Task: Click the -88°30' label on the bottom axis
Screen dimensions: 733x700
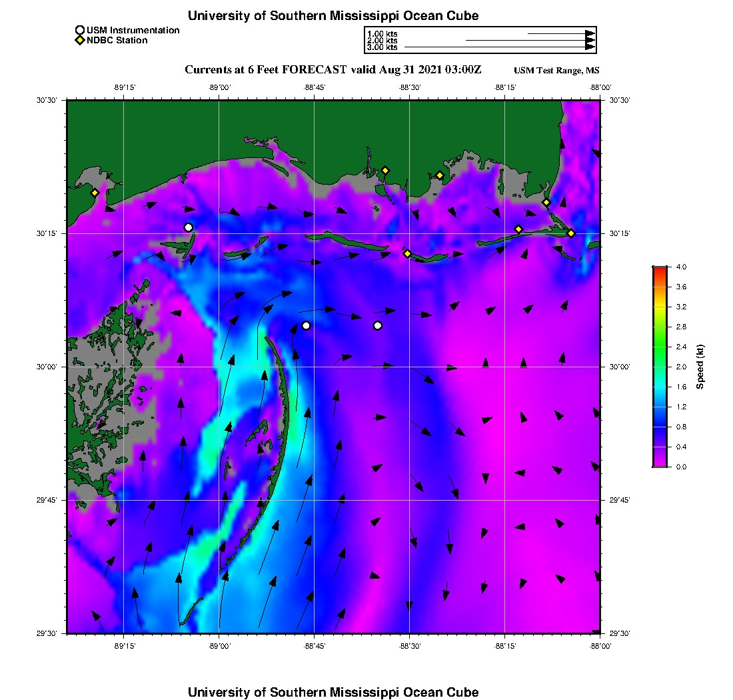Action: point(410,646)
